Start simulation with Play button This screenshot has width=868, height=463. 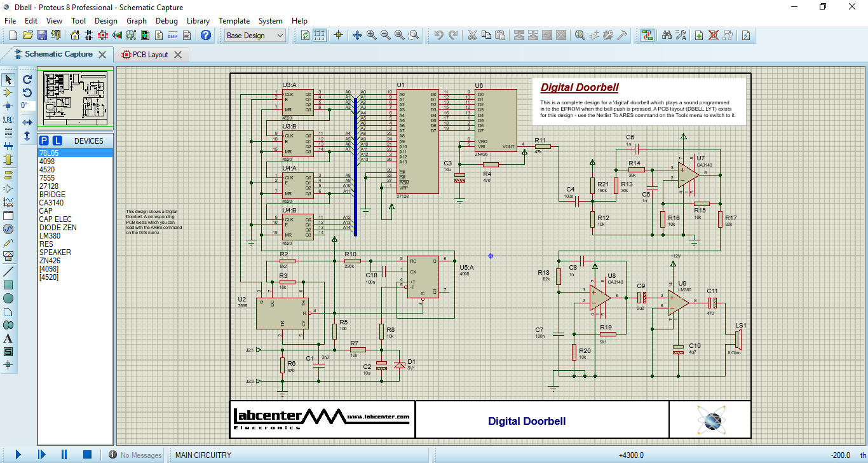pyautogui.click(x=18, y=455)
